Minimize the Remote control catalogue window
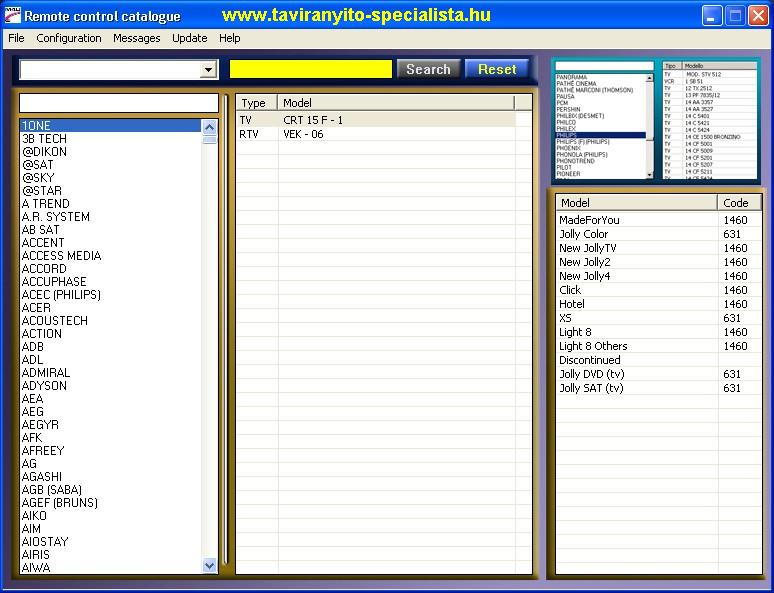 coord(711,15)
